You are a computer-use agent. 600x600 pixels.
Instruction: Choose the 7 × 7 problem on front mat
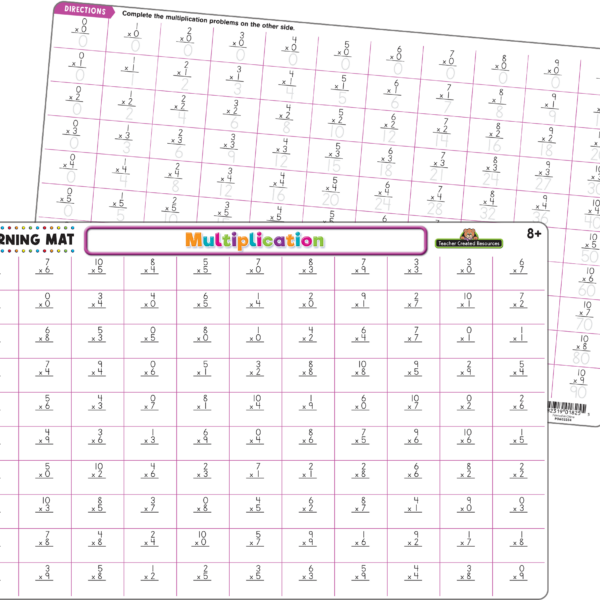[x=413, y=334]
